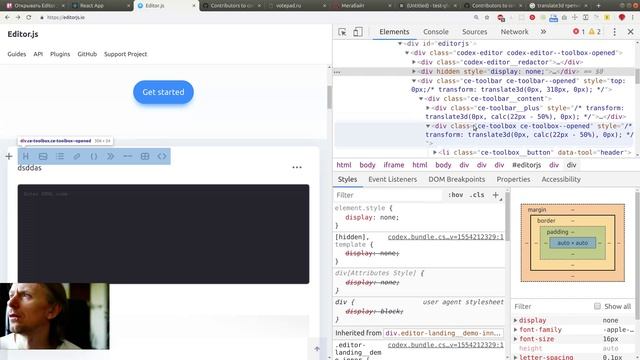Collapse the codex-editor div node
Image resolution: width=640 pixels, height=360 pixels.
tap(407, 53)
